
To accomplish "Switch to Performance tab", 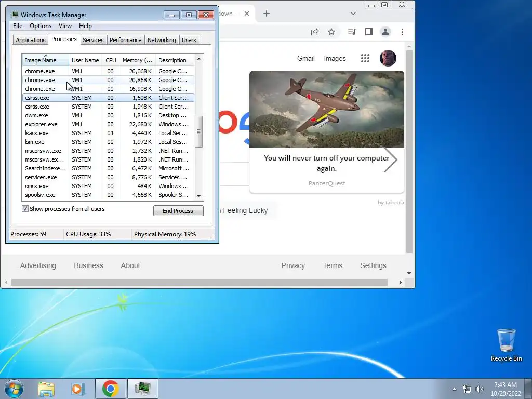I will pos(125,40).
